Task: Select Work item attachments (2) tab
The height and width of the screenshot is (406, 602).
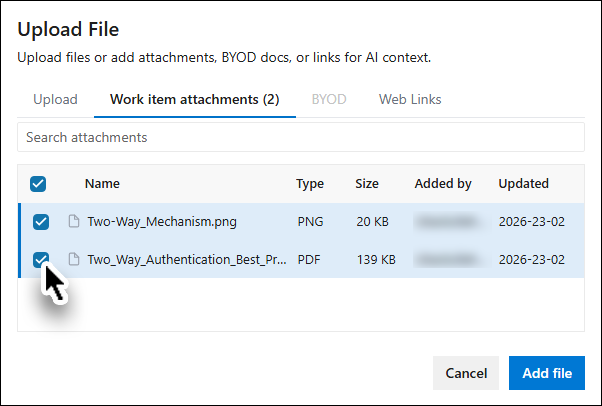Action: click(195, 99)
